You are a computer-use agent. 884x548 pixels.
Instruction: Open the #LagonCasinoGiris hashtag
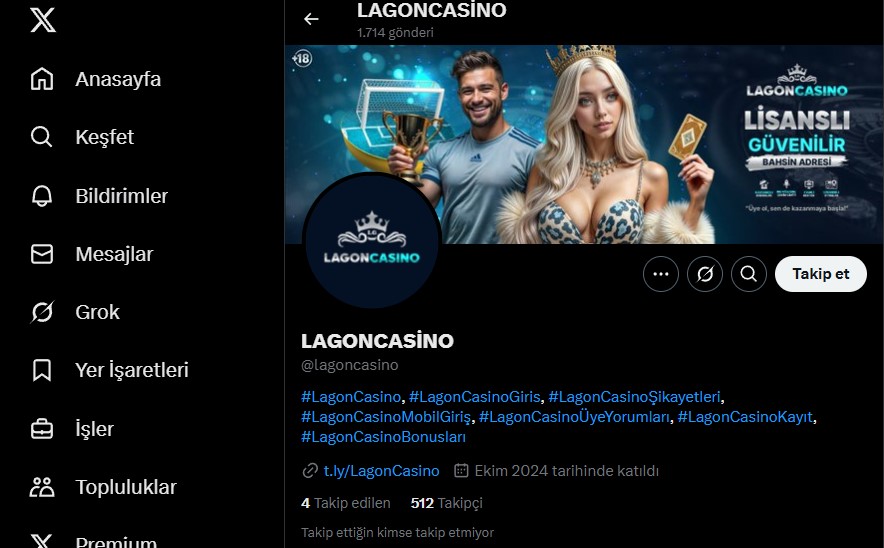(x=475, y=397)
